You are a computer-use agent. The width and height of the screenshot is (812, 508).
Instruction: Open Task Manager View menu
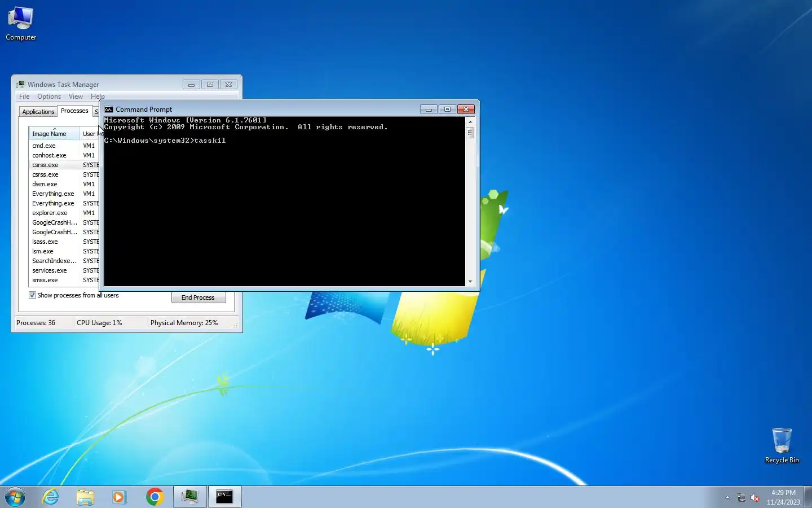[x=76, y=97]
